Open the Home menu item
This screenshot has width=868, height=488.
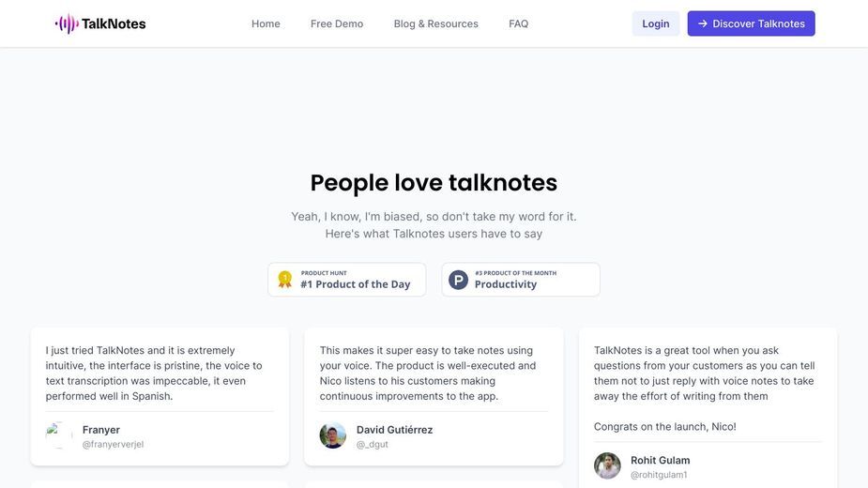[x=266, y=23]
